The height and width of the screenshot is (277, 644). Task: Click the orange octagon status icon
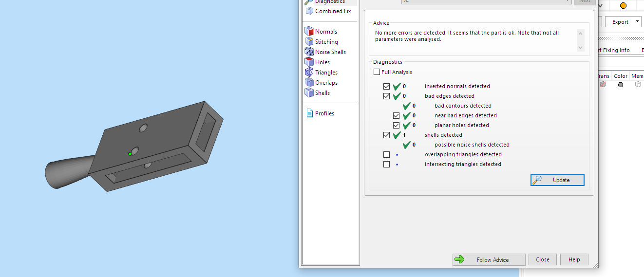click(x=623, y=6)
